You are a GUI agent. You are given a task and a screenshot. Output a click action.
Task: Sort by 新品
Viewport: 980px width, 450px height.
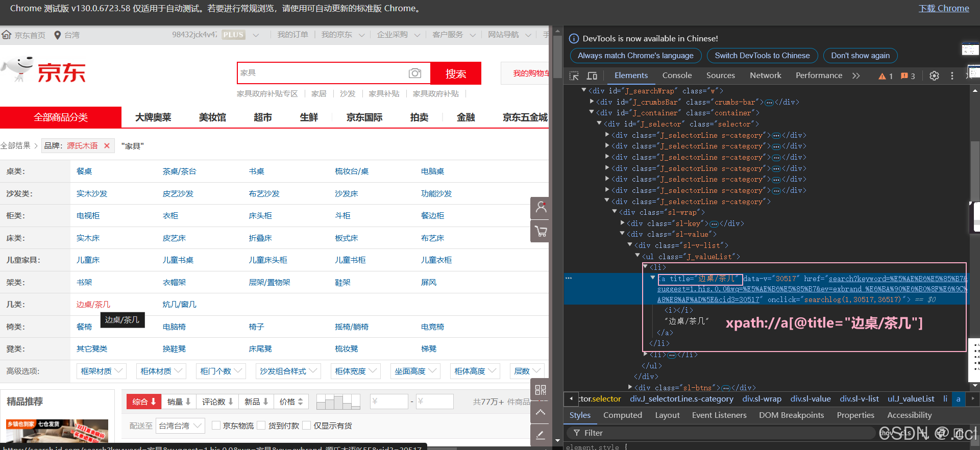[256, 402]
